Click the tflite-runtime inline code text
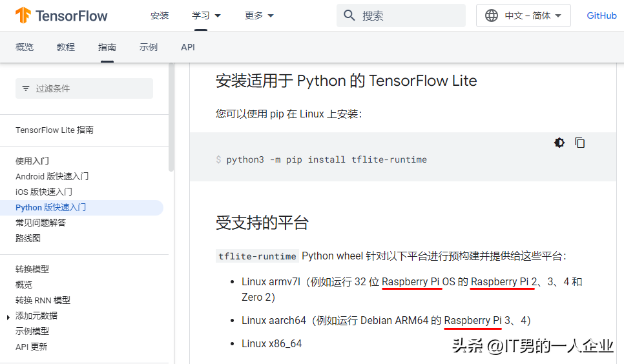 coord(257,256)
